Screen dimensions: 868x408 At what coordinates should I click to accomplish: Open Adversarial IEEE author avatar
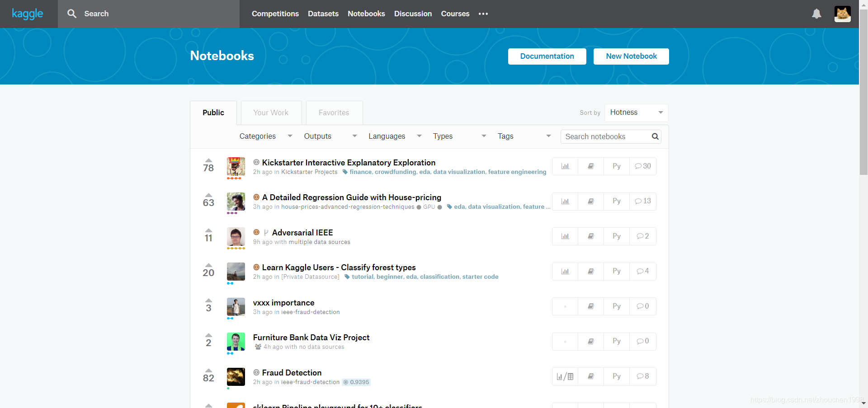pos(236,237)
